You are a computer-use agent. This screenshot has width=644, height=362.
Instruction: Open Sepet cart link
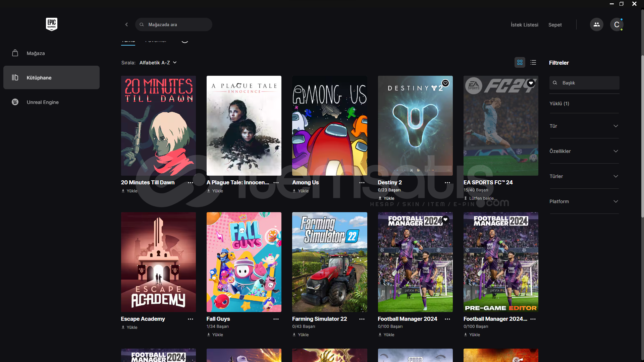[x=555, y=25]
